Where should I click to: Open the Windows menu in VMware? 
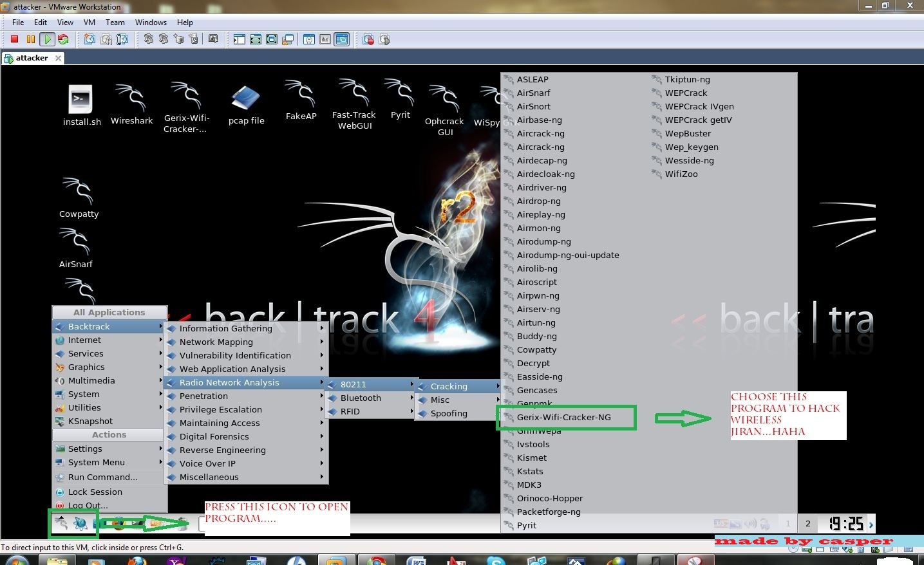(x=151, y=22)
